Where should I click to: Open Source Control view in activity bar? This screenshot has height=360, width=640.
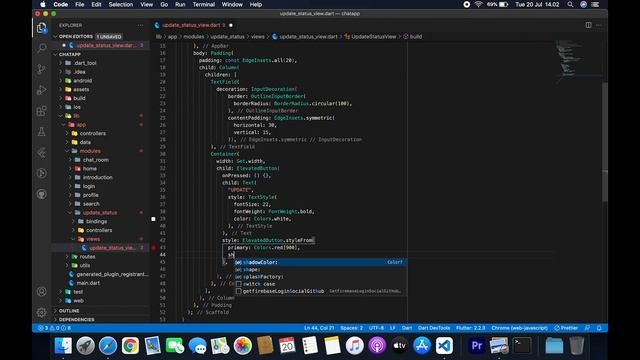click(42, 69)
